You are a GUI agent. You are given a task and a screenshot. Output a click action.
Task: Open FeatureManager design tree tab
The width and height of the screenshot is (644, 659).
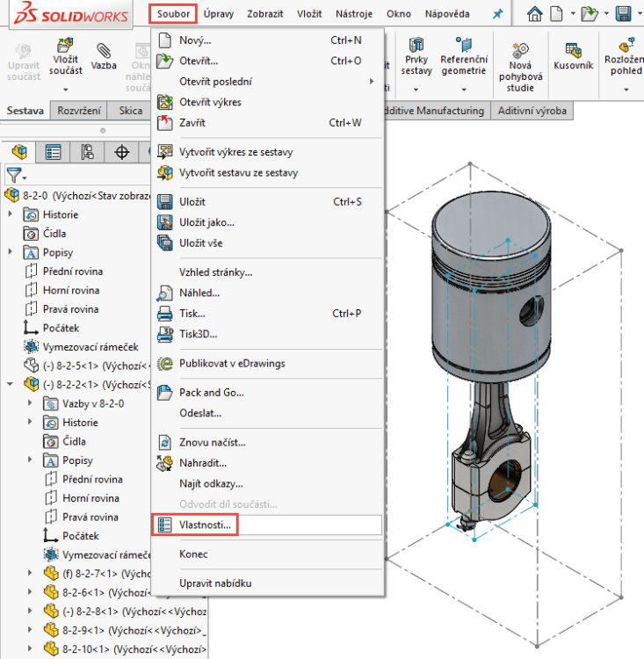(x=19, y=152)
